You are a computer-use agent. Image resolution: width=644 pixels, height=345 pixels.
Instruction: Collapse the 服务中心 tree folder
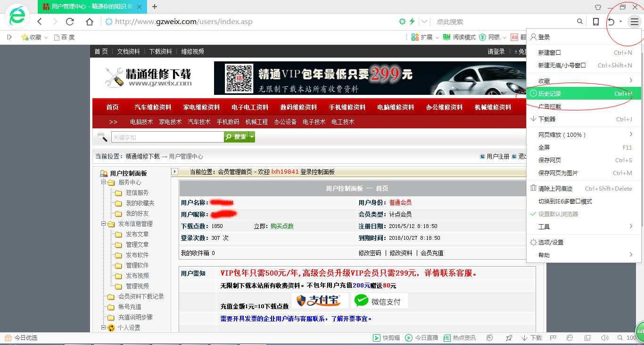pyautogui.click(x=104, y=183)
